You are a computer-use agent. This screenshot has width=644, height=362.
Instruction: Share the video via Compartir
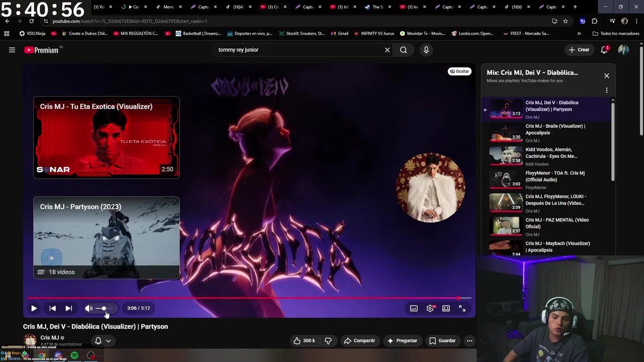click(x=359, y=340)
